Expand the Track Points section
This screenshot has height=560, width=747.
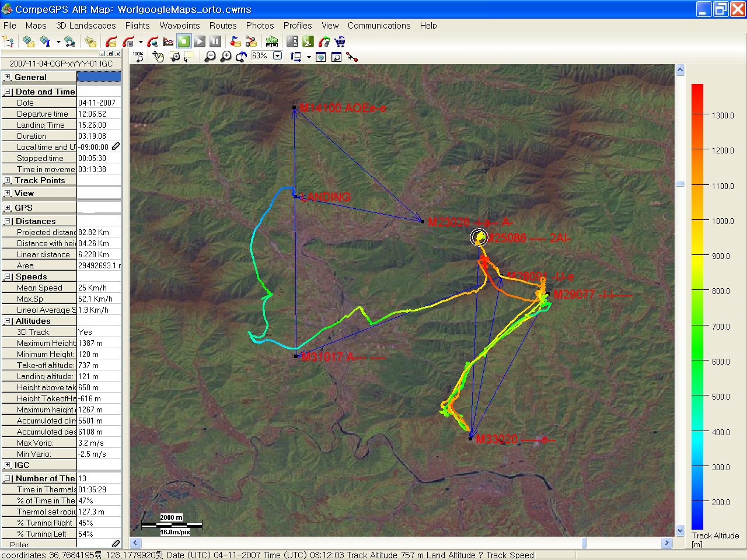(7, 180)
